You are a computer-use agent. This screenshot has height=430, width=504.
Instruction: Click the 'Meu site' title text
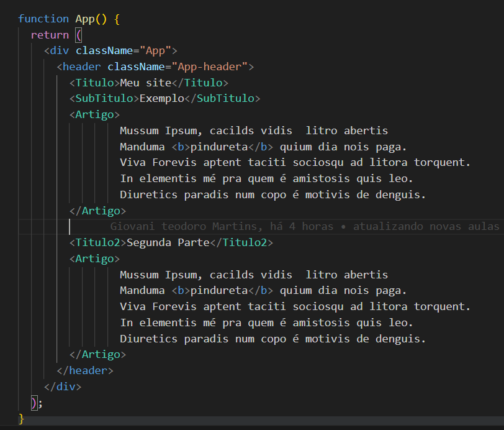pyautogui.click(x=146, y=83)
